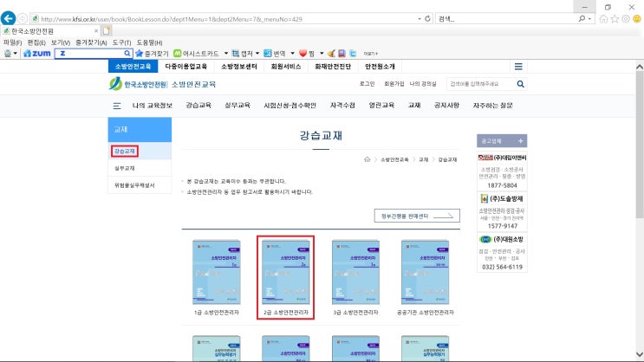The width and height of the screenshot is (644, 362).
Task: Click the zum toolbar search magnifier
Action: pyautogui.click(x=127, y=54)
